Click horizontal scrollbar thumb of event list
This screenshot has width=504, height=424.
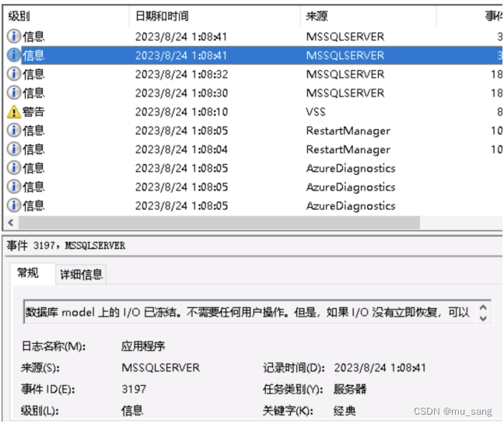[x=219, y=223]
